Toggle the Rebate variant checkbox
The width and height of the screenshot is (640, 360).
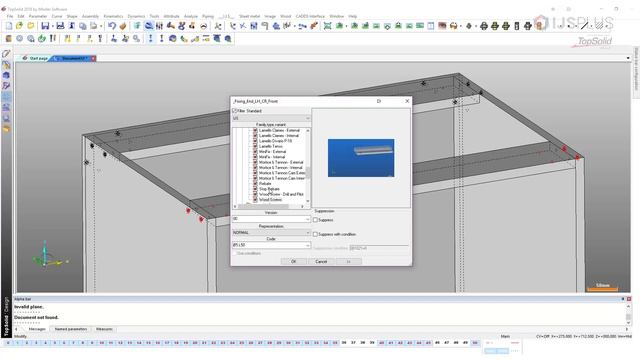(x=255, y=184)
